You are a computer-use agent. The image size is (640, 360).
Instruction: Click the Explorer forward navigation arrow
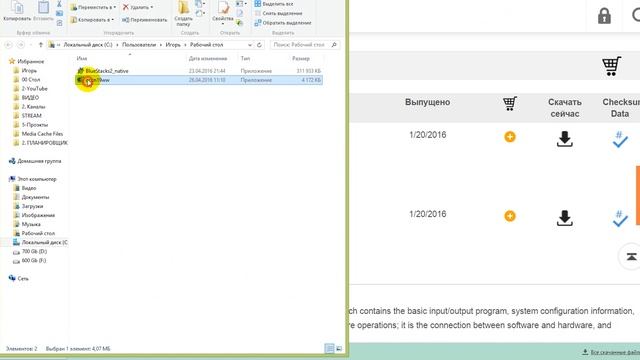(21, 45)
